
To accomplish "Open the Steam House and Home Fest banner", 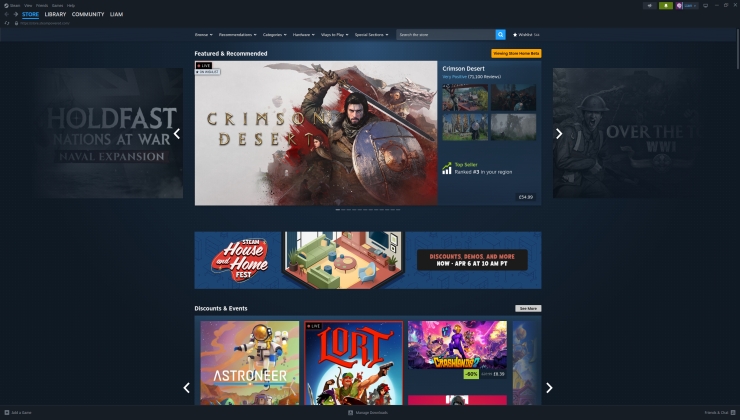I will click(x=368, y=260).
